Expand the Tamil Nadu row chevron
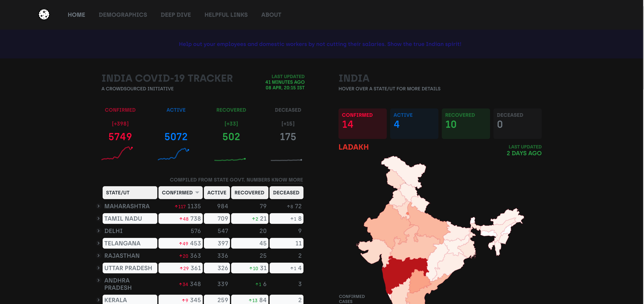This screenshot has width=644, height=304. tap(99, 218)
